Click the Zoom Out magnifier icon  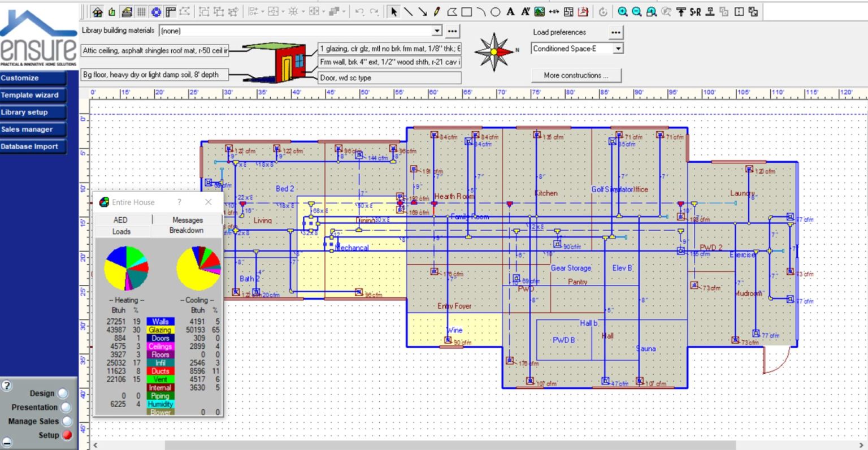pos(636,11)
